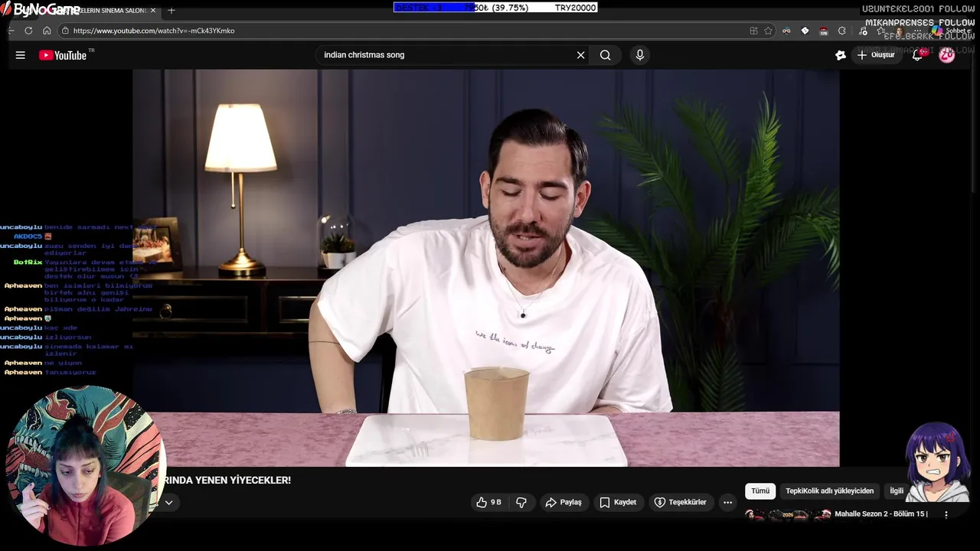
Task: Click the address bar URL
Action: (154, 31)
